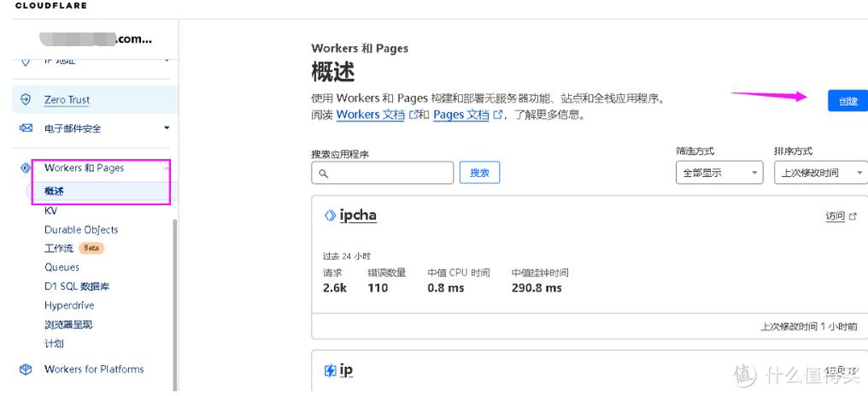Click the 0.8 ms CPU time value
The image size is (868, 396).
446,288
